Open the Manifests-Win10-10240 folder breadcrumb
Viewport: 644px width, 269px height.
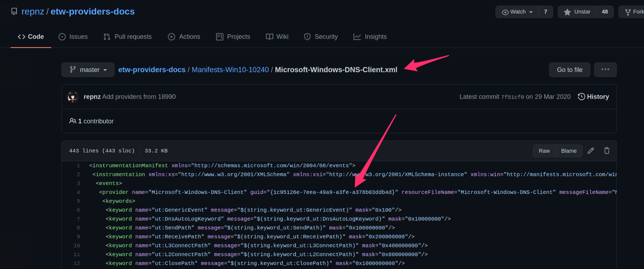230,70
